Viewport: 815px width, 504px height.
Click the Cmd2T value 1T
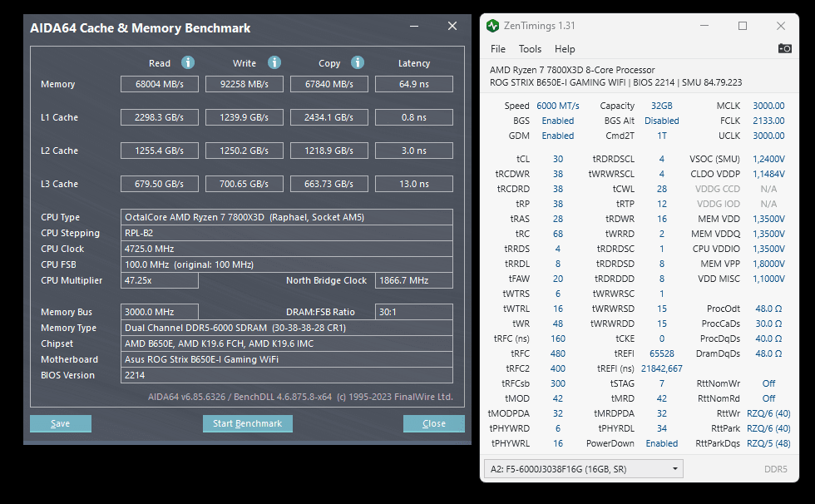662,136
